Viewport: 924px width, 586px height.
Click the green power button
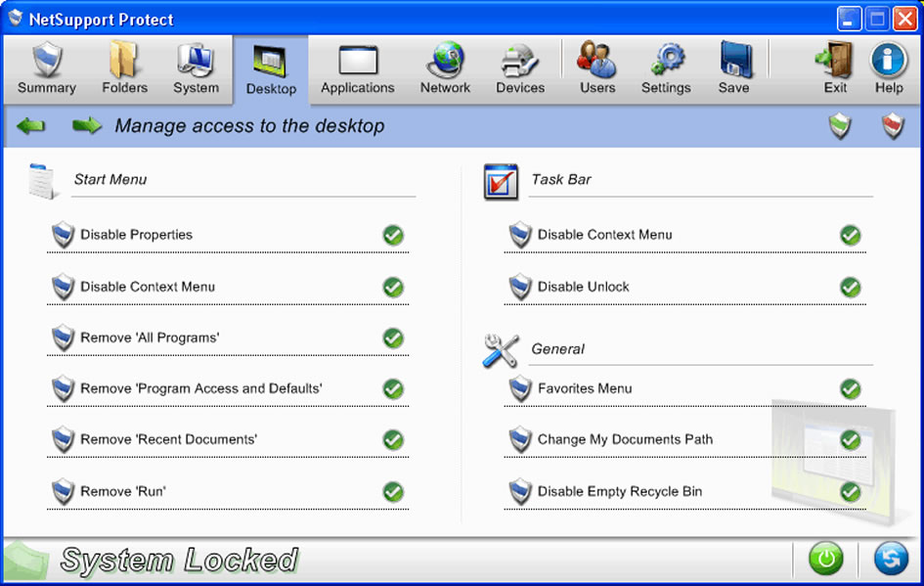(x=825, y=558)
